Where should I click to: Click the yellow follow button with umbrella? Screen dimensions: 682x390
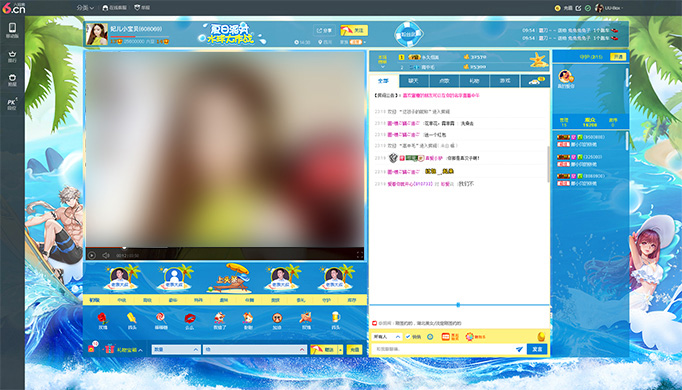(354, 30)
